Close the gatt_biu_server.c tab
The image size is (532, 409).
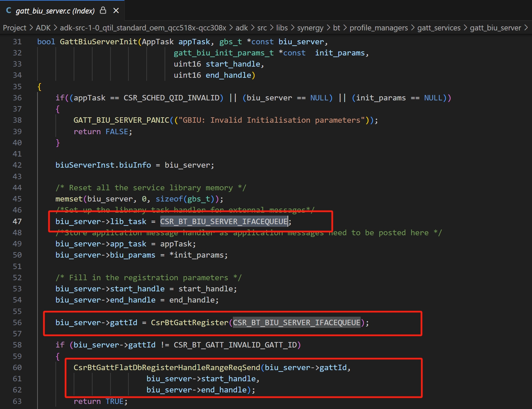tap(116, 10)
